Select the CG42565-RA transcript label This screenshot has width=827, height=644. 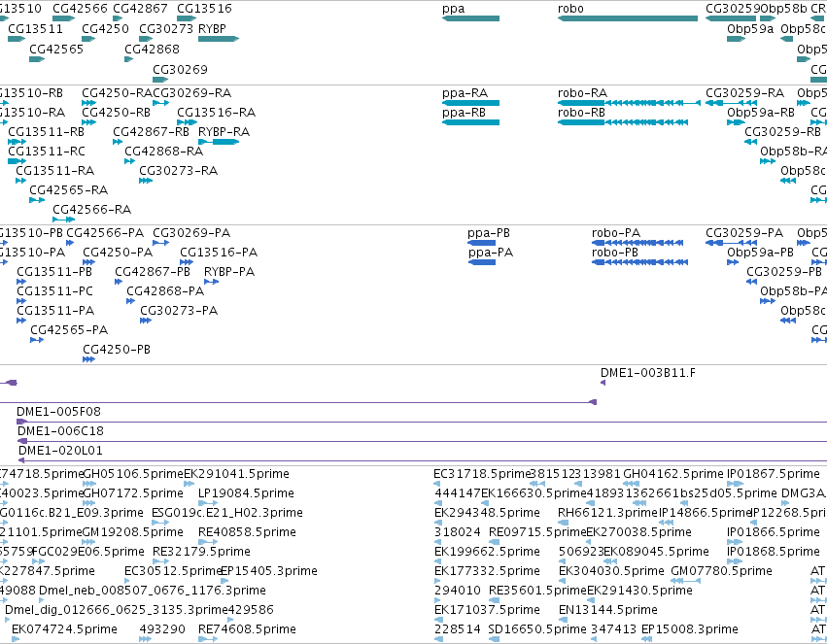(x=69, y=190)
